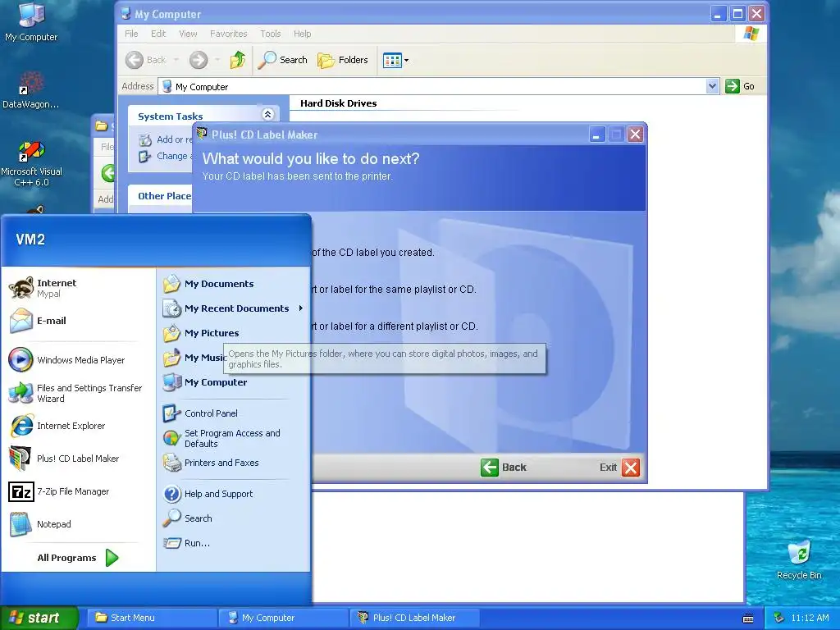Click the Start button
The width and height of the screenshot is (840, 630).
point(39,618)
